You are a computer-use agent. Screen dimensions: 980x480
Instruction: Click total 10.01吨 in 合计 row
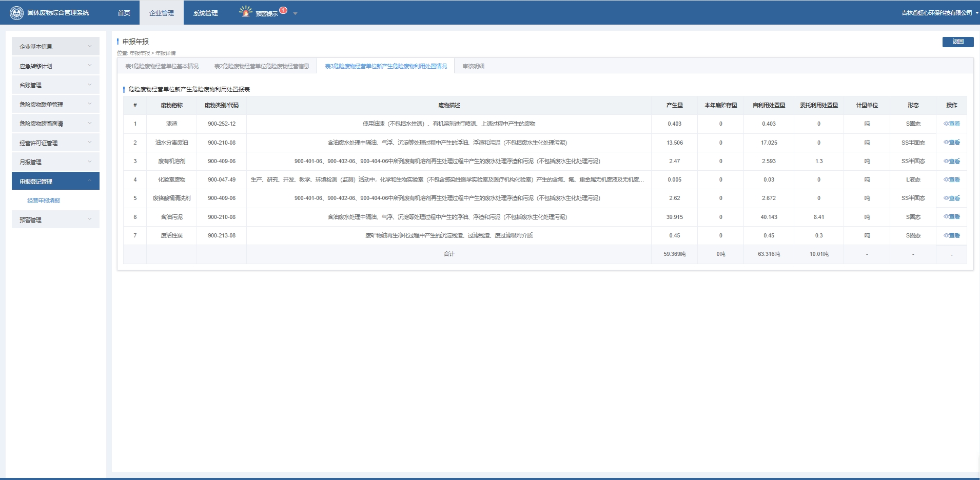click(819, 254)
